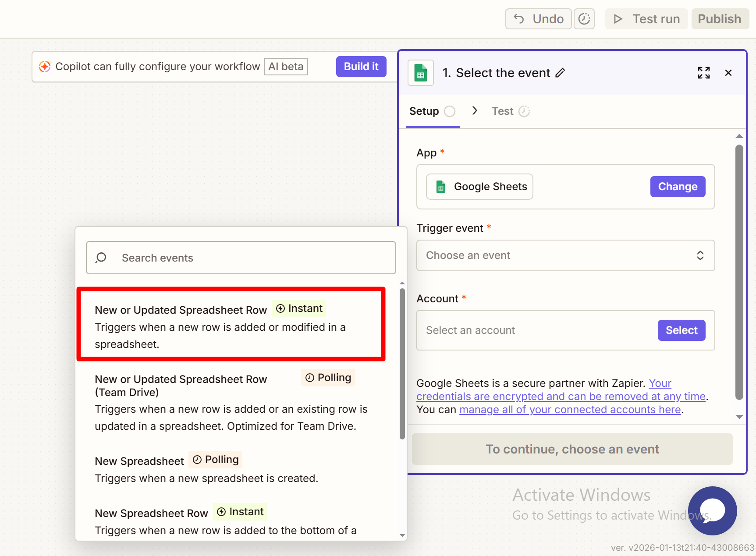Click setup panel scroll down arrow
756x556 pixels.
click(739, 417)
